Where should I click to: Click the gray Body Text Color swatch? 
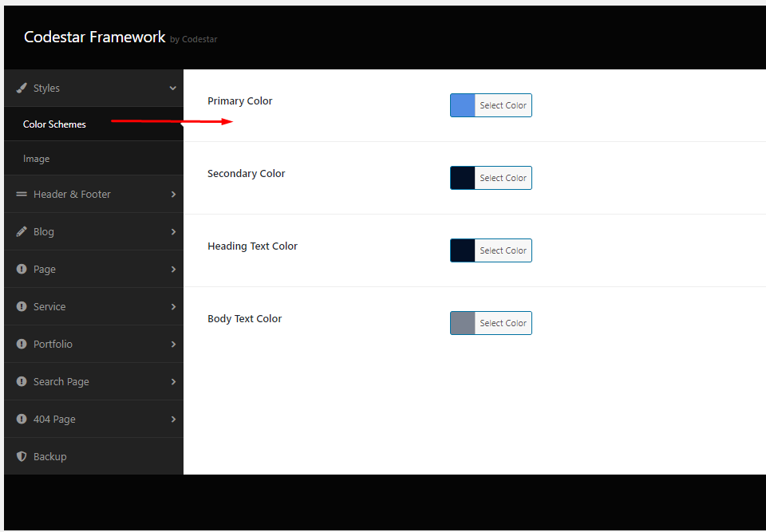click(463, 323)
